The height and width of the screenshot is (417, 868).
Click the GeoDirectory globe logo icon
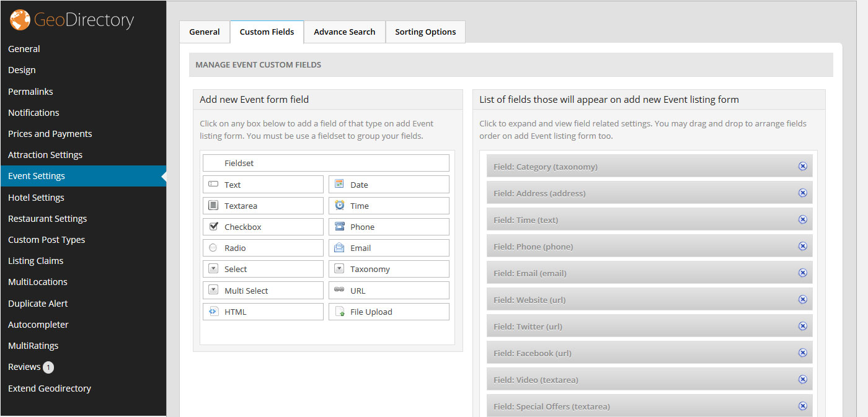(20, 20)
